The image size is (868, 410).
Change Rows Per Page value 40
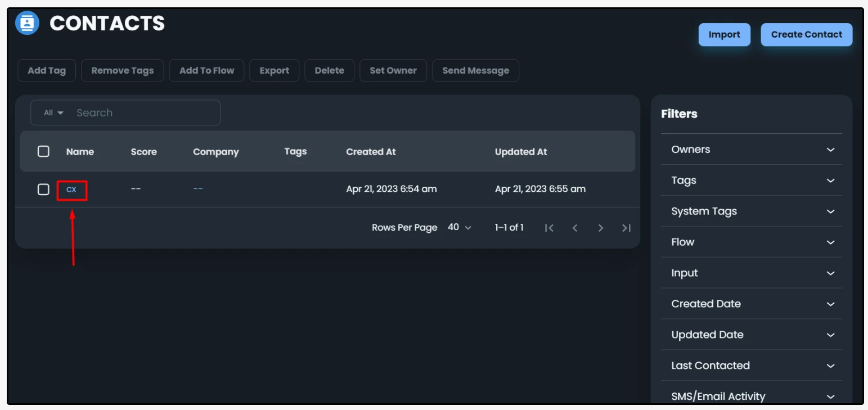(459, 227)
